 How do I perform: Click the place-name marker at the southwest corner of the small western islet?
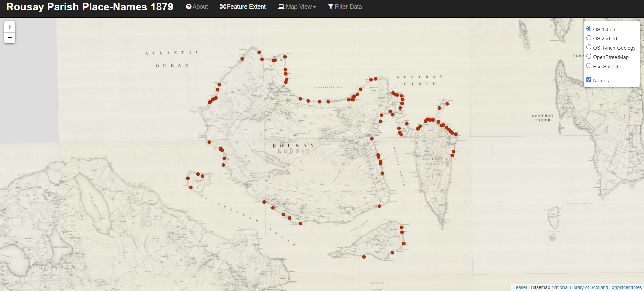click(x=191, y=187)
